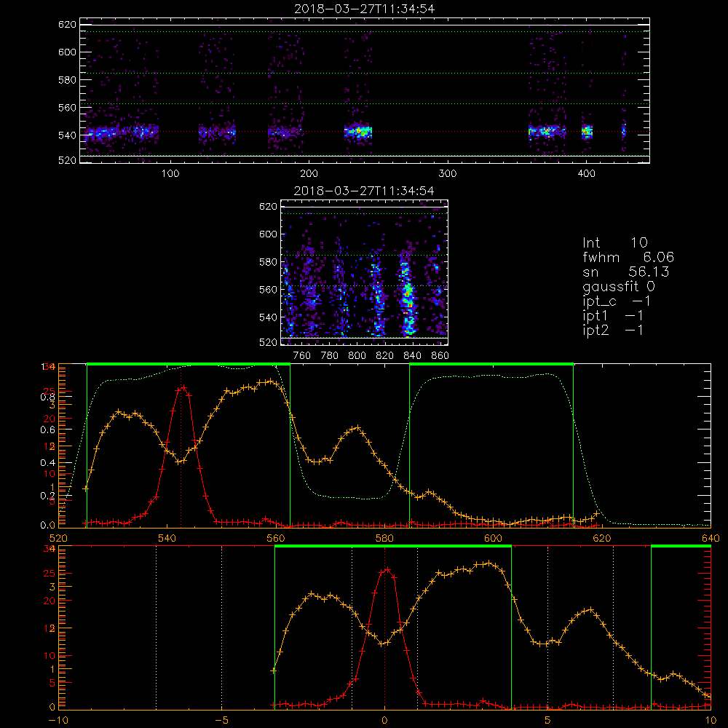Click y-axis label 520 on middle plot

[269, 342]
